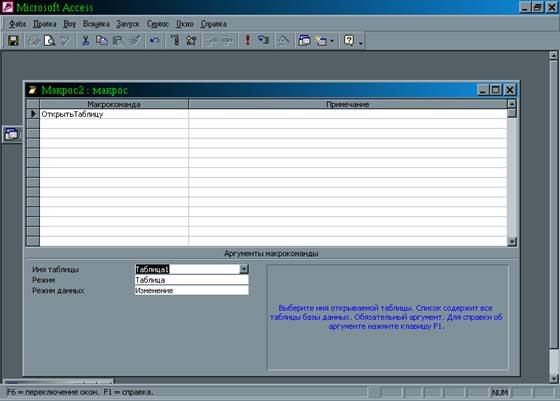
Task: Click the Примечание column header
Action: (348, 104)
